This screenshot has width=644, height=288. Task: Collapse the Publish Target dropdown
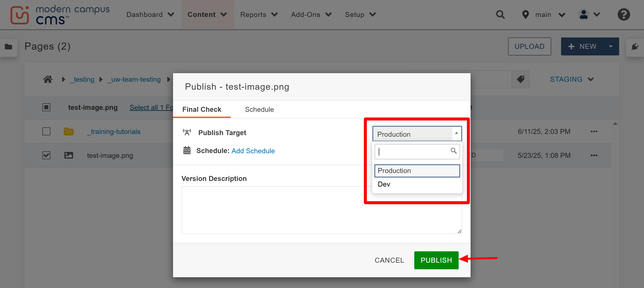[x=456, y=133]
